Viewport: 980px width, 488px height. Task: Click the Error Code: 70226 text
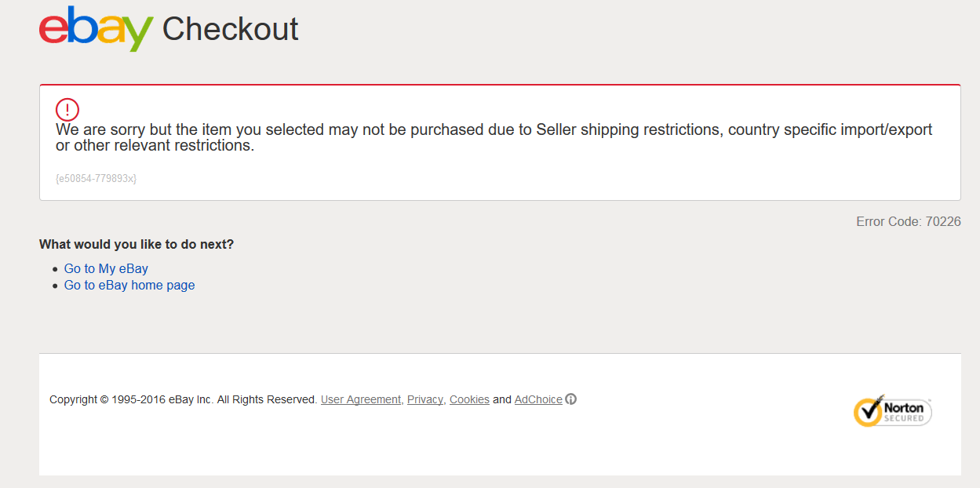[908, 221]
